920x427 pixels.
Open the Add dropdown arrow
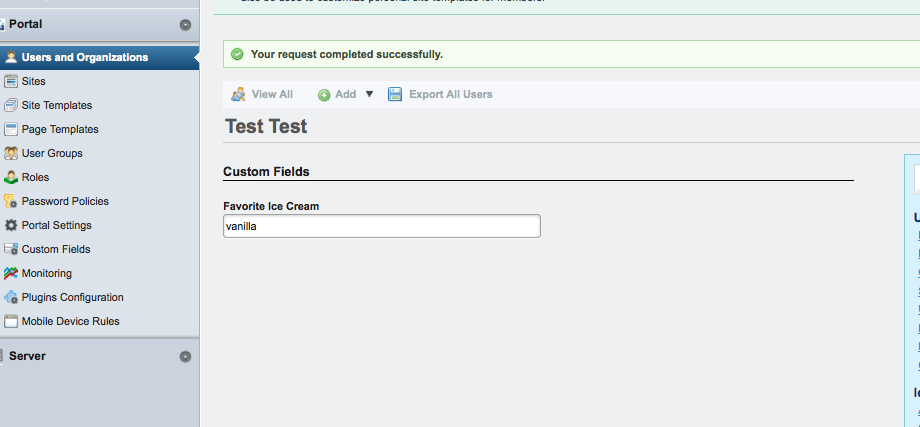pos(369,94)
